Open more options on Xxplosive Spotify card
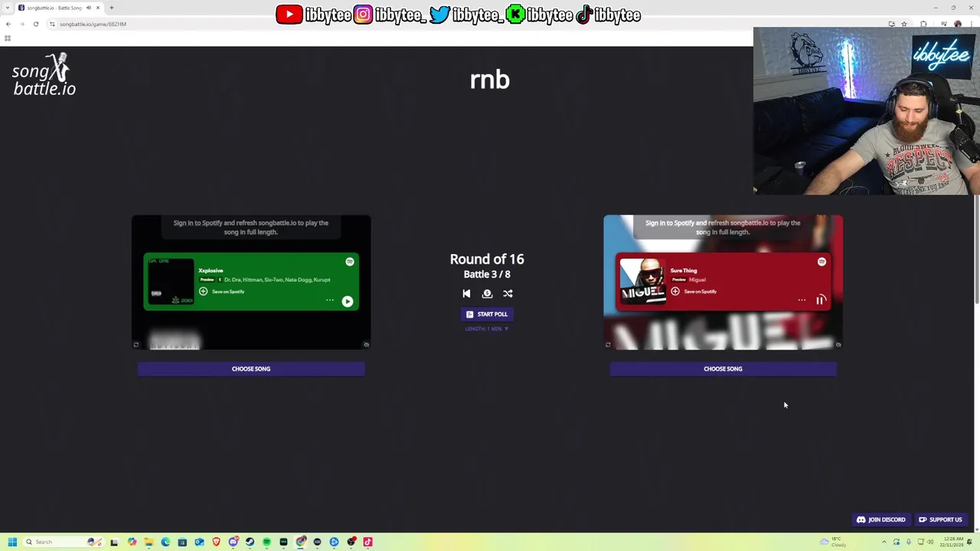This screenshot has height=551, width=980. pyautogui.click(x=330, y=300)
